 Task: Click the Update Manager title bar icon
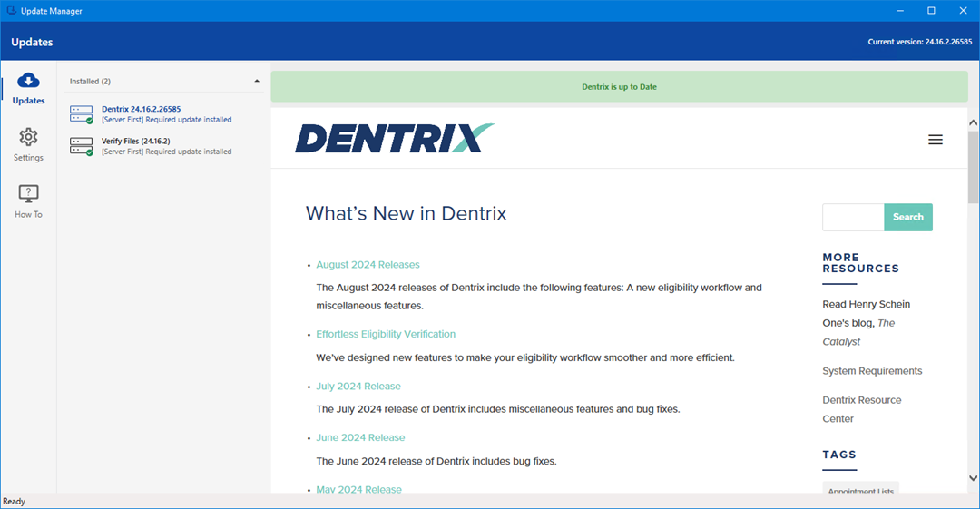[10, 10]
